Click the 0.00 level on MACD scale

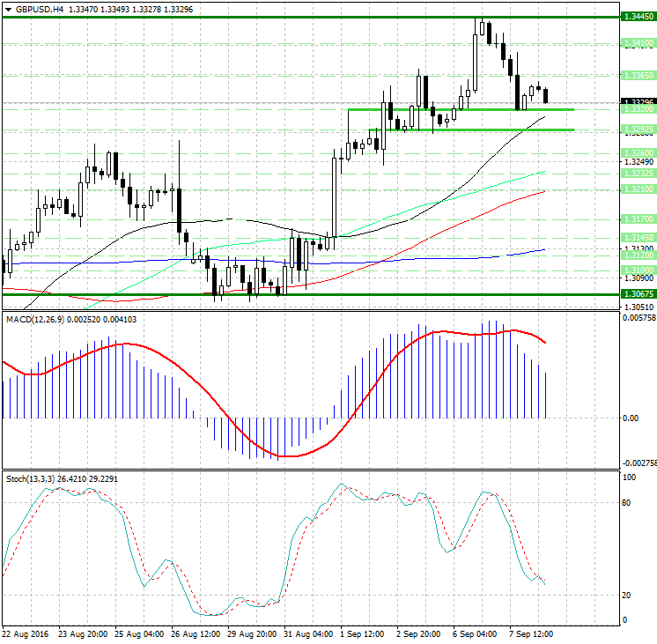click(631, 418)
